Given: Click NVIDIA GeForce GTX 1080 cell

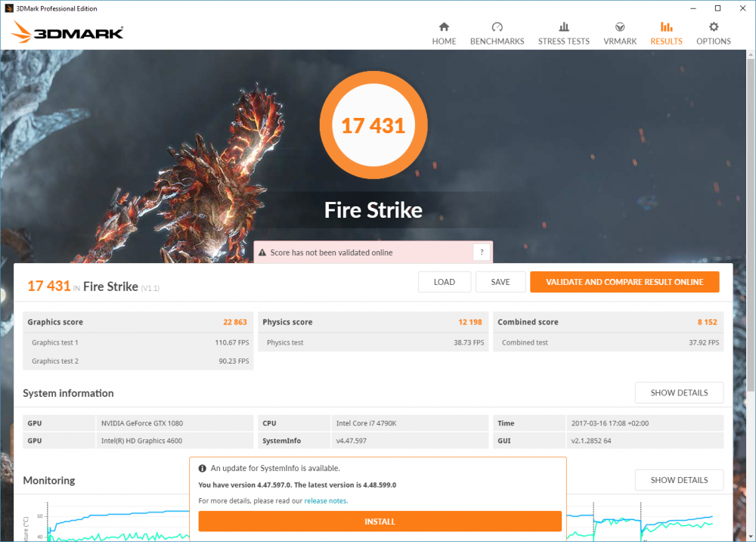Looking at the screenshot, I should point(175,423).
